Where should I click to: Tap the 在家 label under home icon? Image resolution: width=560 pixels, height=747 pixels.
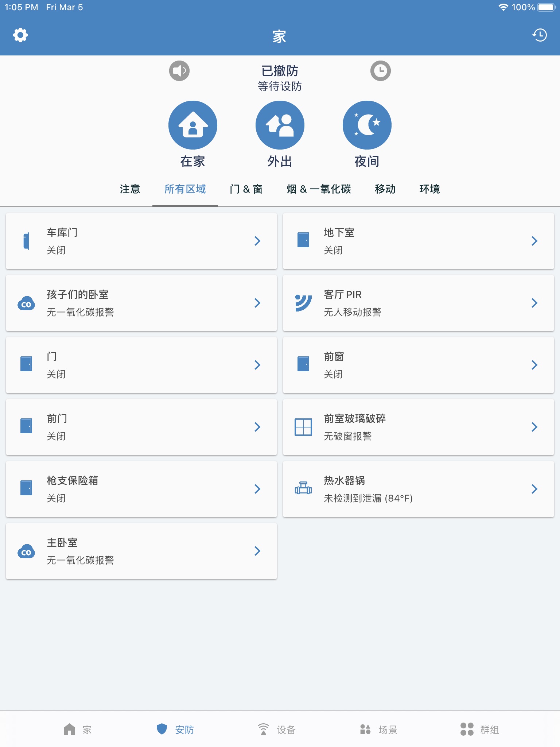(193, 161)
